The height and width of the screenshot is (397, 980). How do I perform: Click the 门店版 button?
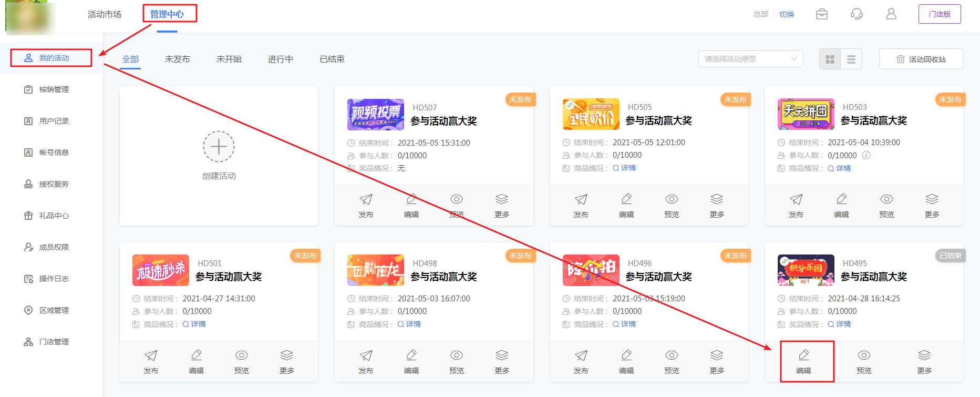click(x=940, y=14)
